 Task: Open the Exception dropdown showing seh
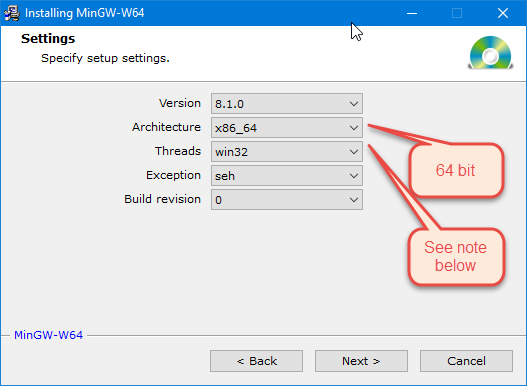(x=287, y=176)
